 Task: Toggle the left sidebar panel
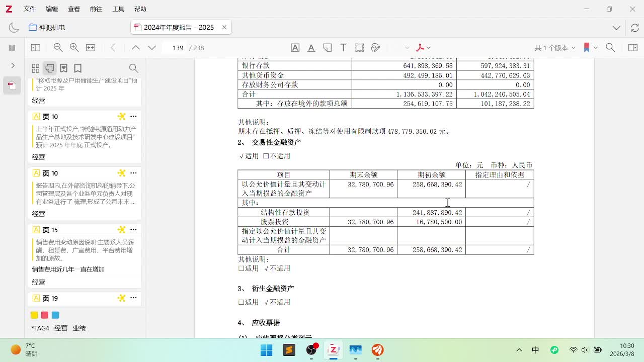coord(36,48)
